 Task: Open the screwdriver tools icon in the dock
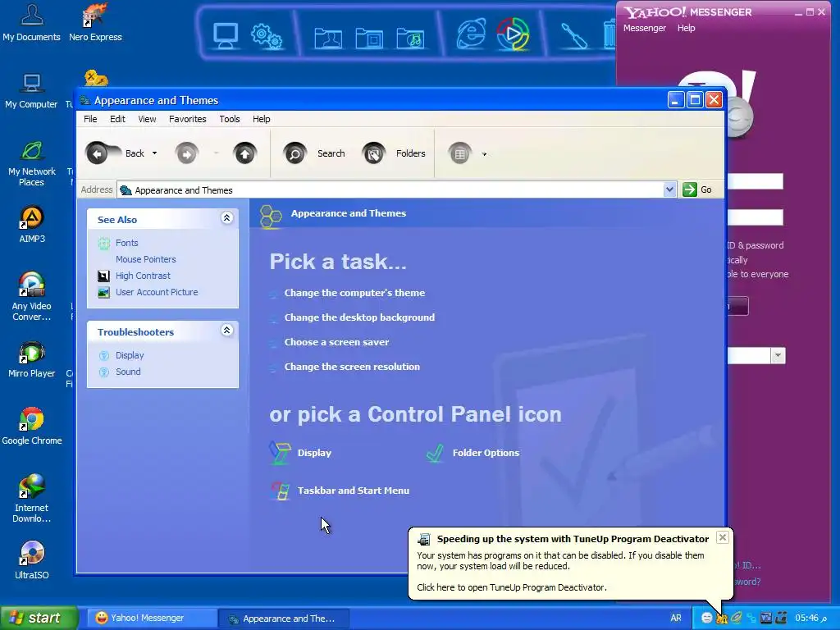573,35
